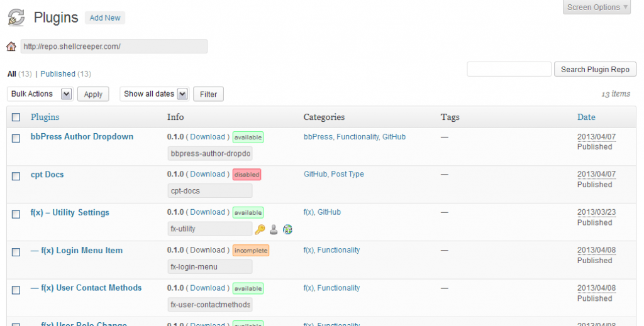The width and height of the screenshot is (644, 326).
Task: Click the home icon next to repo URL
Action: pyautogui.click(x=11, y=46)
